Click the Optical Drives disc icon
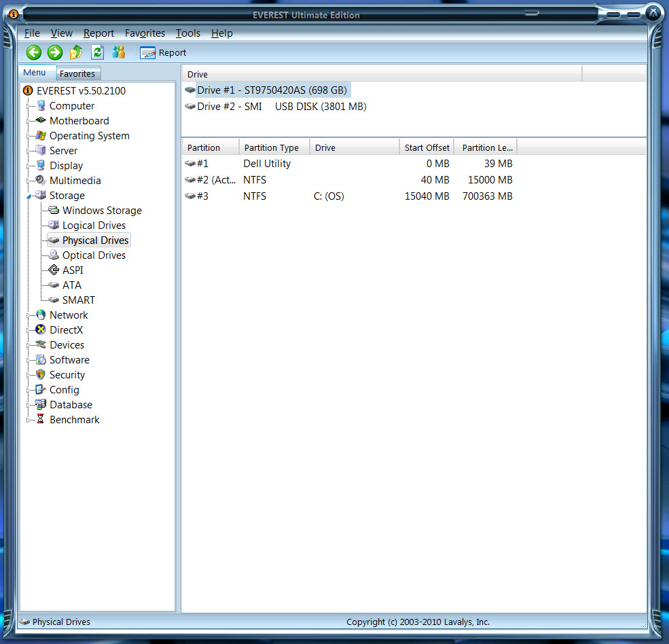This screenshot has width=669, height=644. tap(54, 255)
